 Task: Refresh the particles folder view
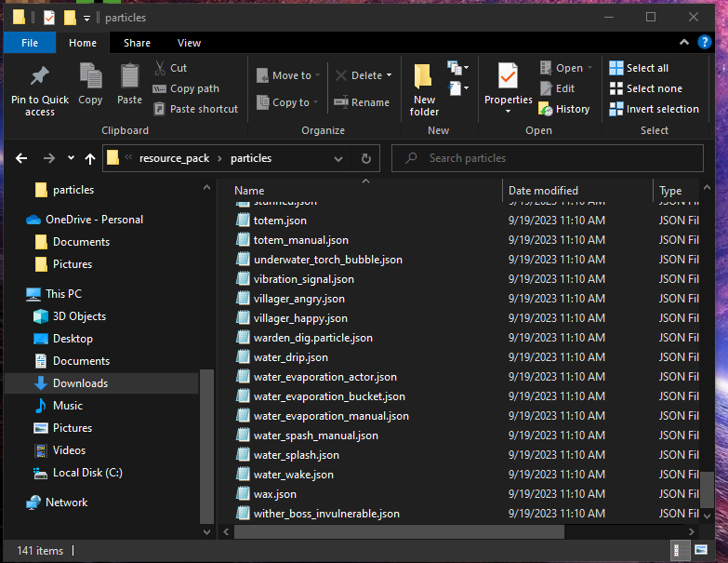pyautogui.click(x=366, y=159)
